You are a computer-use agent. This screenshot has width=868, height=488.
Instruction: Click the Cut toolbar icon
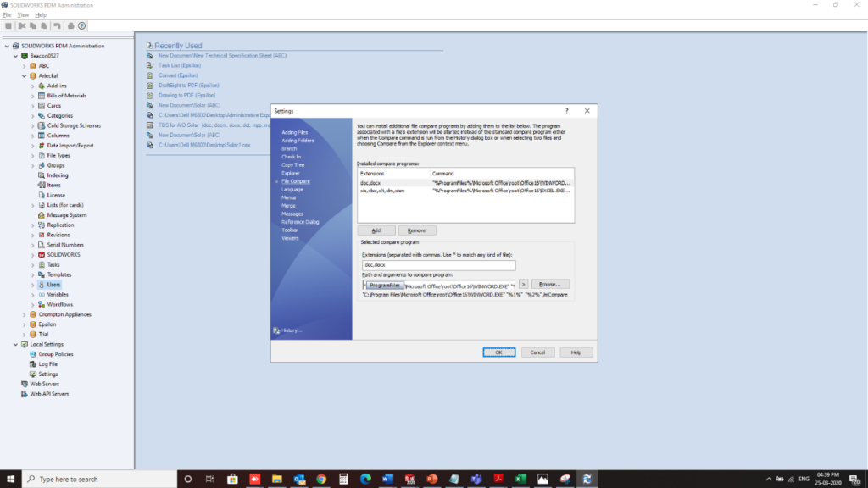coord(22,26)
